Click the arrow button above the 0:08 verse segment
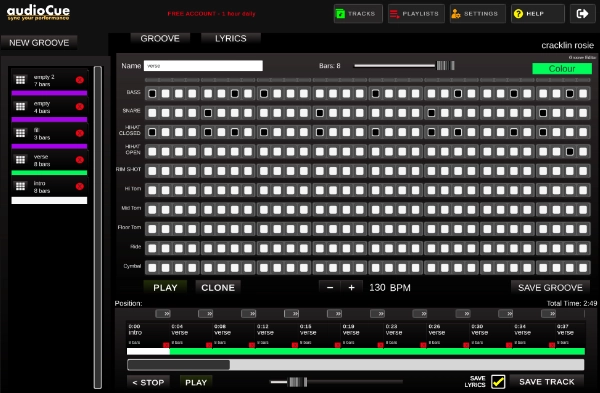This screenshot has height=393, width=600. point(249,314)
